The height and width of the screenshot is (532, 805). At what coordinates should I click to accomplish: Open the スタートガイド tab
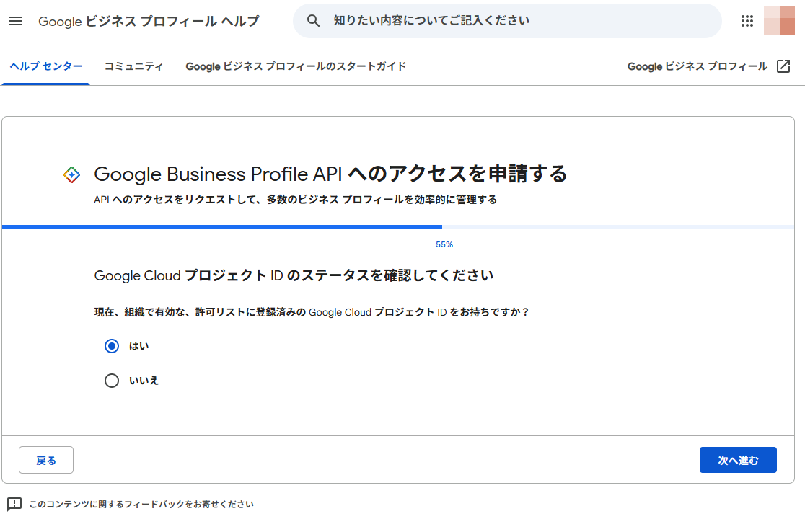(296, 66)
